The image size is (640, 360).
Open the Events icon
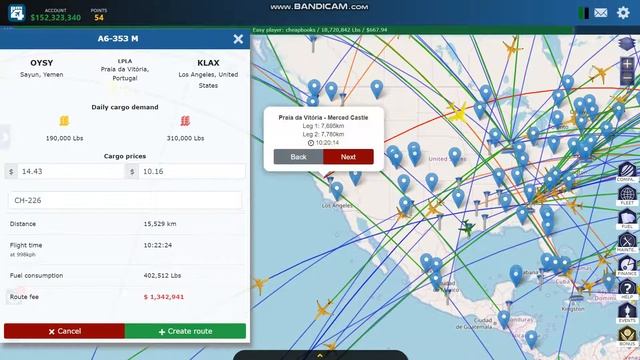pos(627,313)
